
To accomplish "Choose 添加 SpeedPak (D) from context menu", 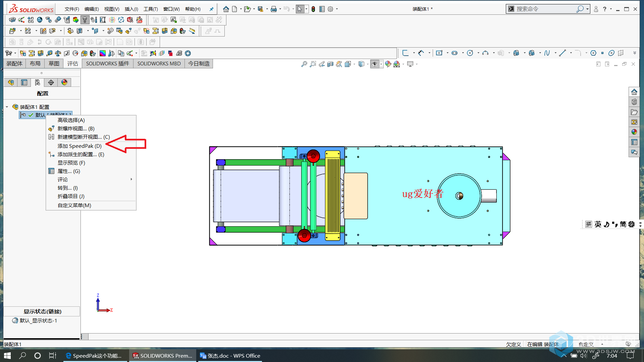I will [x=79, y=146].
